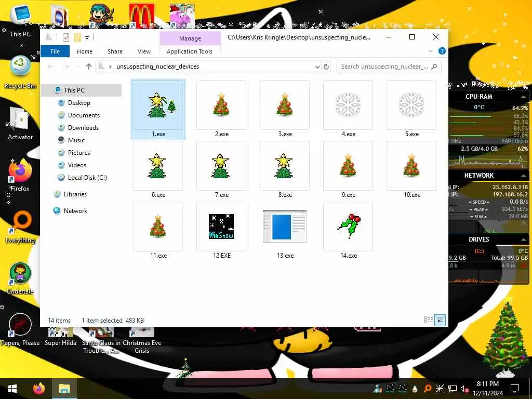Switch to details view layout
The height and width of the screenshot is (399, 532).
(429, 320)
